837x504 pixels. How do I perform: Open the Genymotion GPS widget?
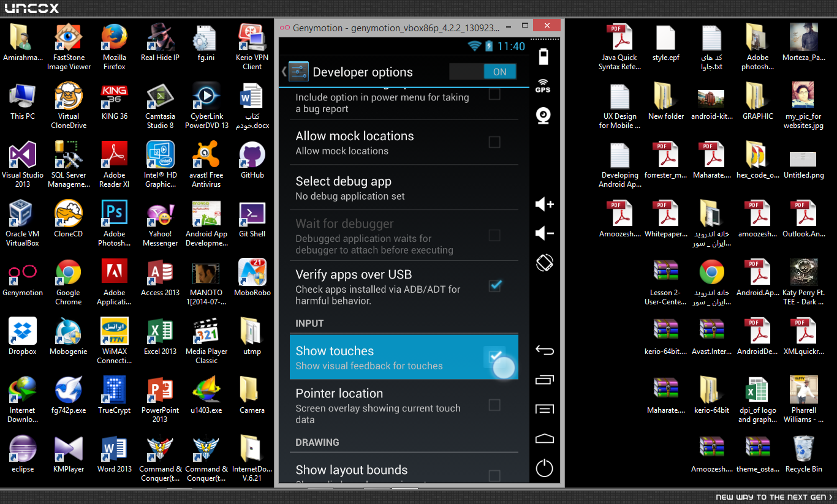pyautogui.click(x=543, y=86)
